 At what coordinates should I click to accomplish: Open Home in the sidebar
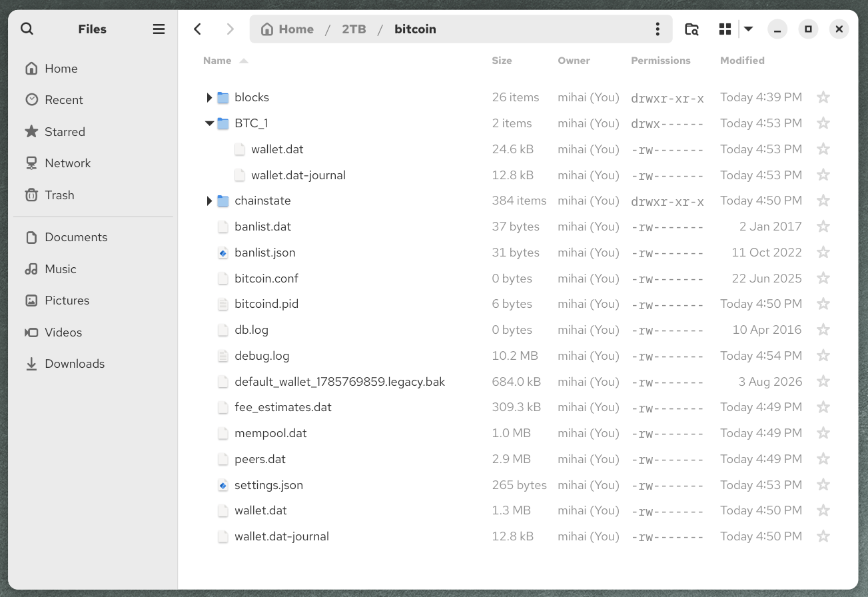tap(93, 69)
